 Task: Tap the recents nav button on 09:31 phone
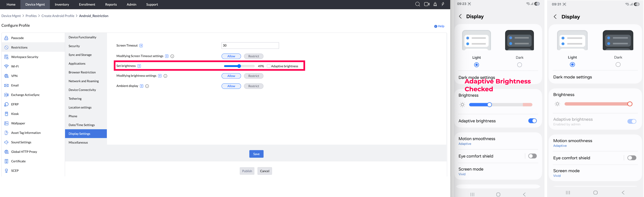[568, 192]
